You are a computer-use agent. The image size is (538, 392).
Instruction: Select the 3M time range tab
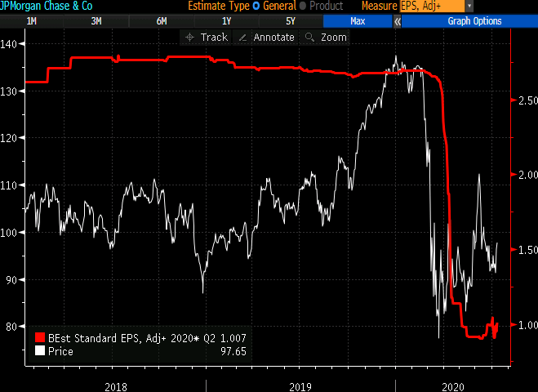[x=96, y=21]
